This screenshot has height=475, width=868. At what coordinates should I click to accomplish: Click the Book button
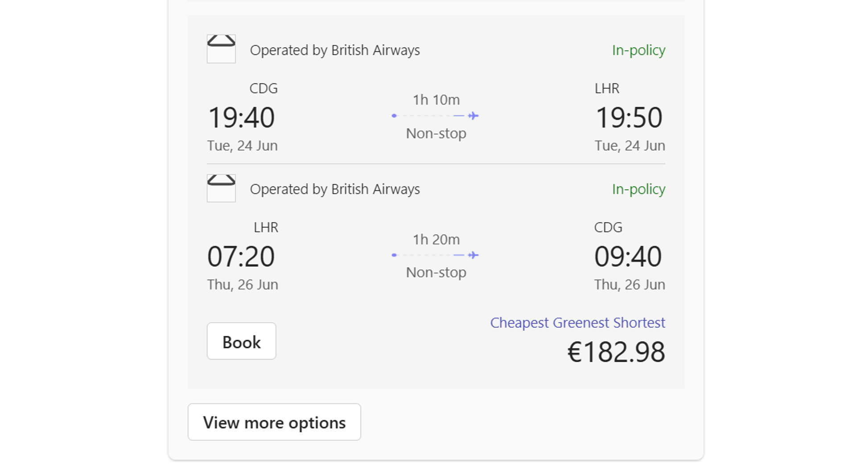(x=241, y=341)
